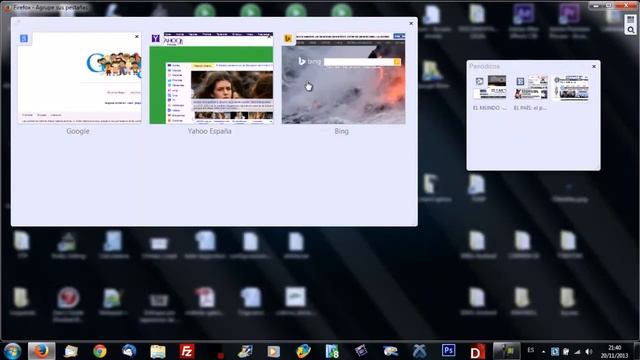The height and width of the screenshot is (360, 640).
Task: Launch Thunderbird from the taskbar
Action: point(129,351)
